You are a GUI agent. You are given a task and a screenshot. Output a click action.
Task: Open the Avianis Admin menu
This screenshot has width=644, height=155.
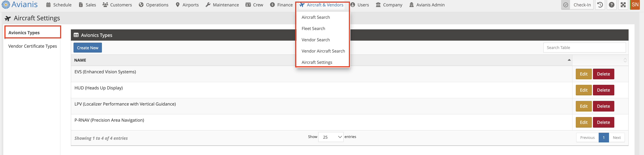point(427,5)
